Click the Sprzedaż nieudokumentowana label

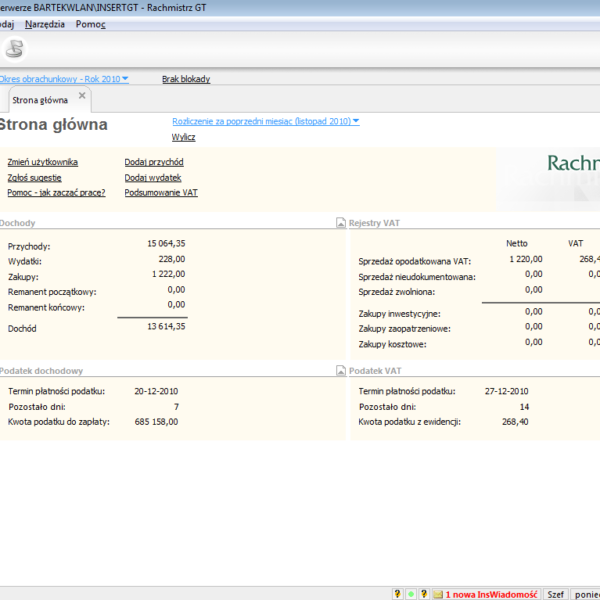tap(417, 277)
